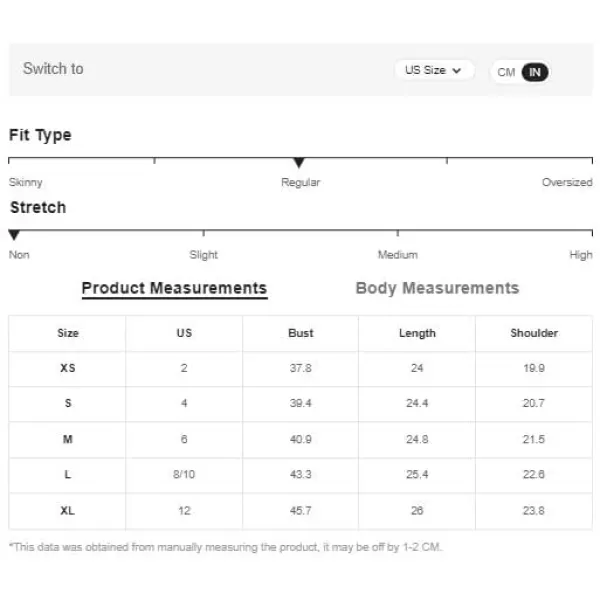
Task: Open the US Size dropdown
Action: [x=434, y=70]
